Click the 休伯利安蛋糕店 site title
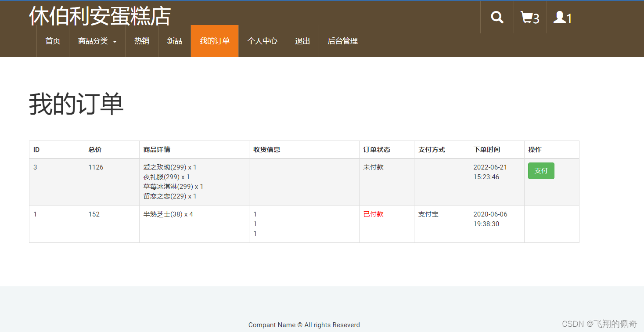Viewport: 644px width, 332px height. point(100,16)
